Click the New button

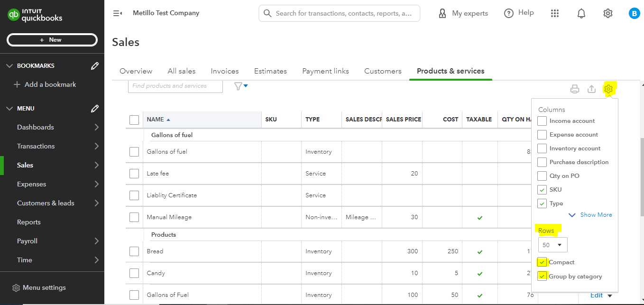click(52, 40)
